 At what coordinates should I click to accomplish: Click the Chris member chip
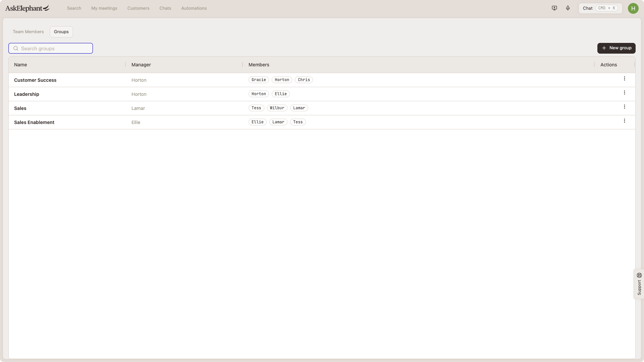click(x=304, y=80)
